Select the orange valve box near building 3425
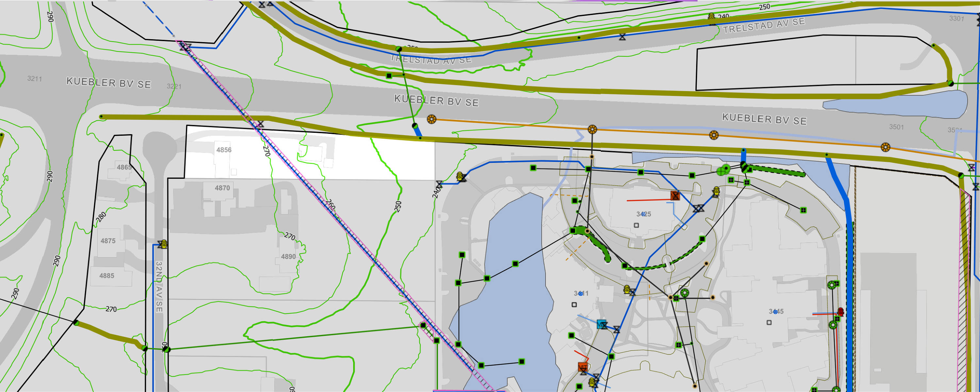This screenshot has height=392, width=980. [x=675, y=196]
